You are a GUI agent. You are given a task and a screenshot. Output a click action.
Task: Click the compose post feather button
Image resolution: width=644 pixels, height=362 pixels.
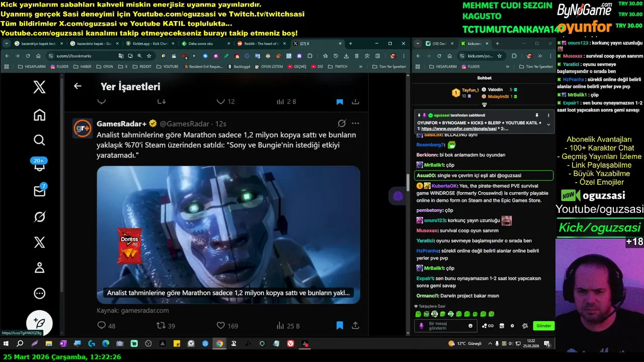[39, 323]
